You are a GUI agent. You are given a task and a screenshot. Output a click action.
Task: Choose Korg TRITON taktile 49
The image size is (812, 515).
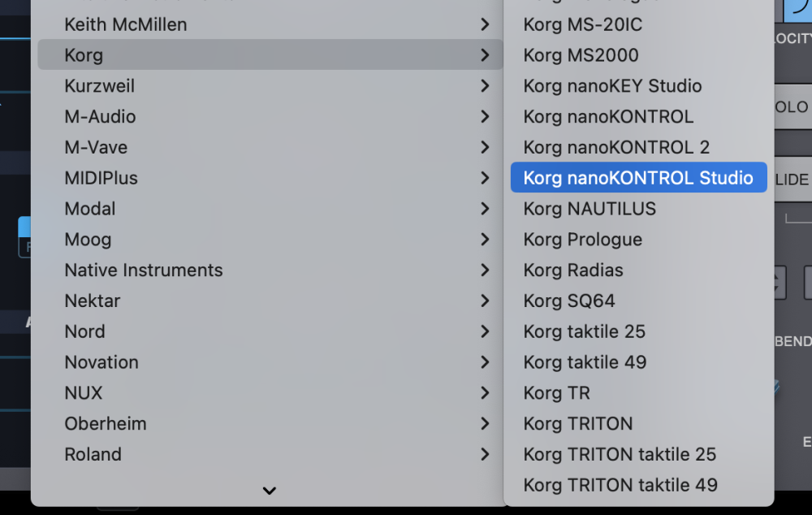620,485
